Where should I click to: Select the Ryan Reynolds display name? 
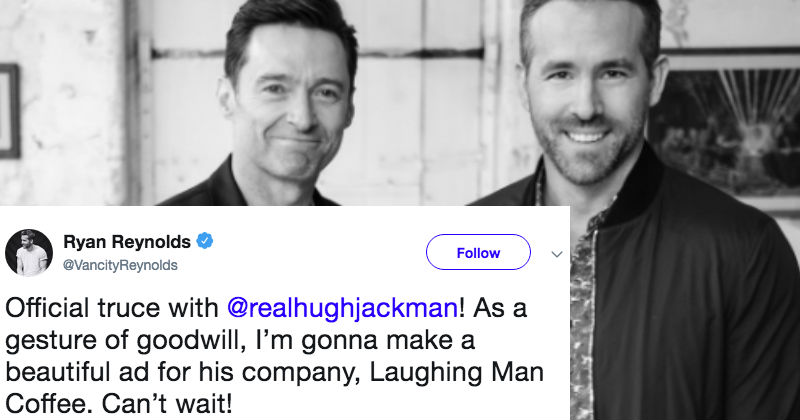(x=127, y=241)
